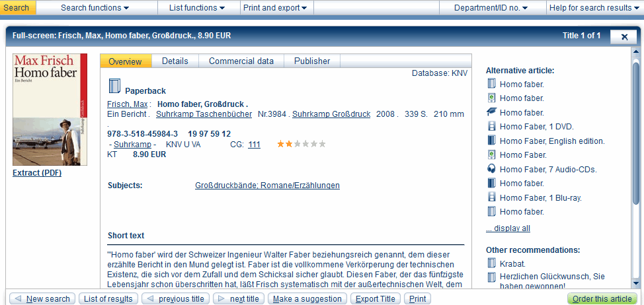Click the headphones icon for 7 Audio-CDs
This screenshot has width=644, height=305.
(491, 169)
